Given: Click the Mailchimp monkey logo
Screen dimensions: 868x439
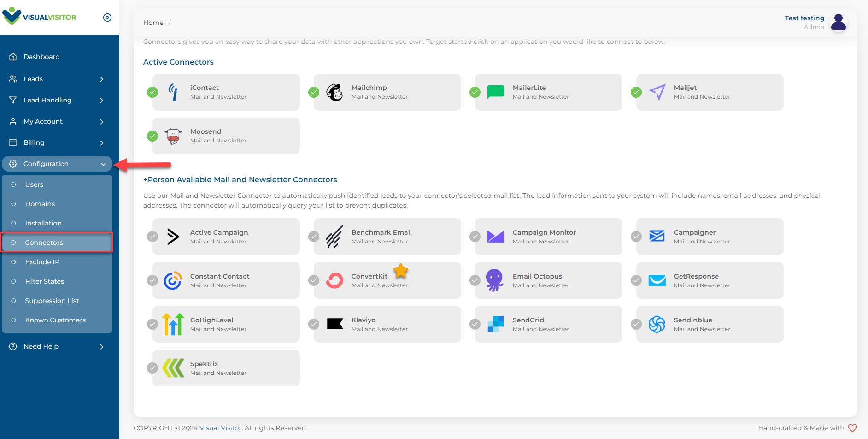Looking at the screenshot, I should (334, 92).
